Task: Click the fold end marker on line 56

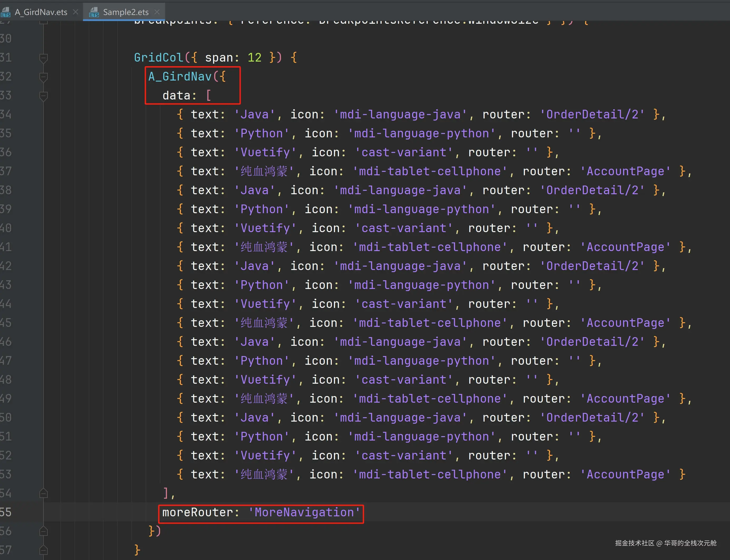Action: click(43, 531)
